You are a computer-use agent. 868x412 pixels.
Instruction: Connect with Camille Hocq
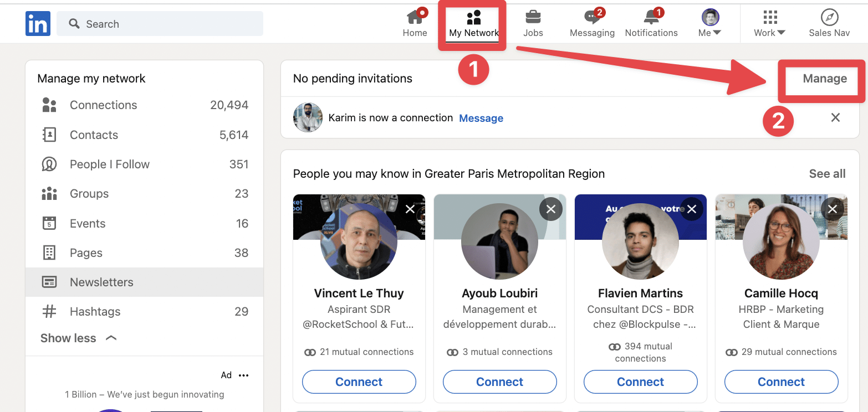pyautogui.click(x=782, y=382)
